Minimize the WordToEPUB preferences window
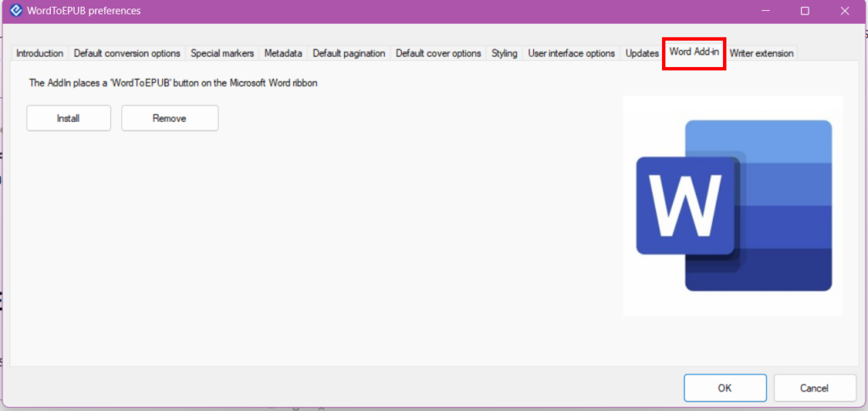Viewport: 868px width, 411px height. (x=766, y=11)
